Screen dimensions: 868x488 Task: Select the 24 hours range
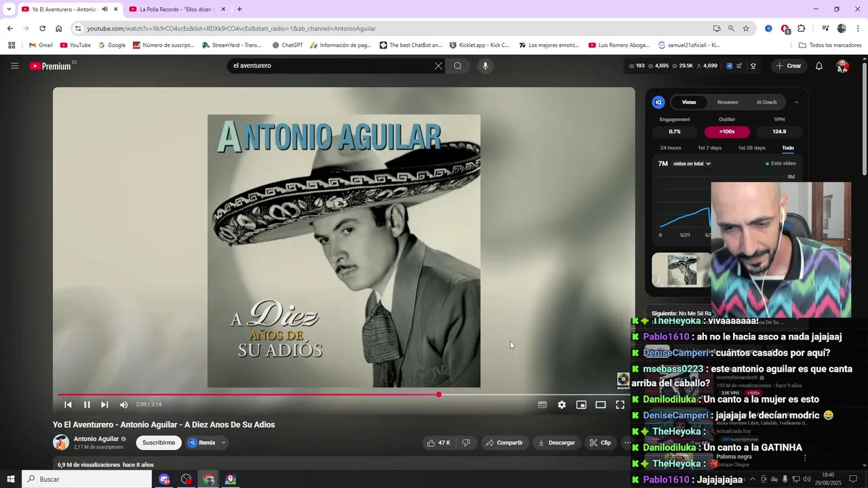click(671, 148)
